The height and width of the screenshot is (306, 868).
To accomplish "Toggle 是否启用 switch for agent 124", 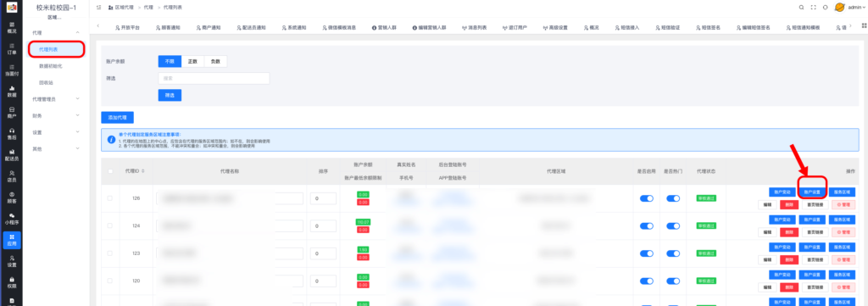I will pos(646,225).
